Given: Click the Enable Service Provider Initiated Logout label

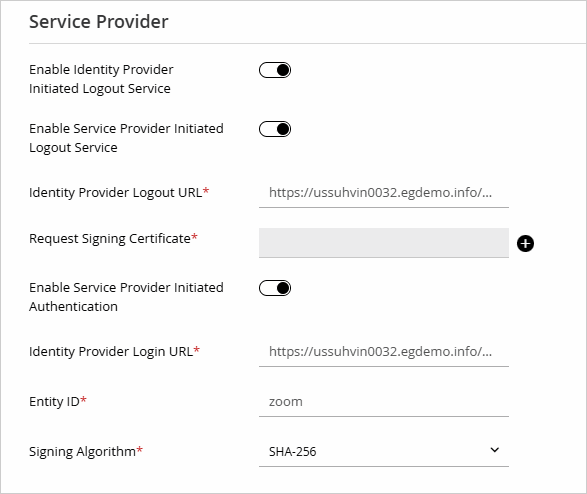Looking at the screenshot, I should click(x=126, y=138).
